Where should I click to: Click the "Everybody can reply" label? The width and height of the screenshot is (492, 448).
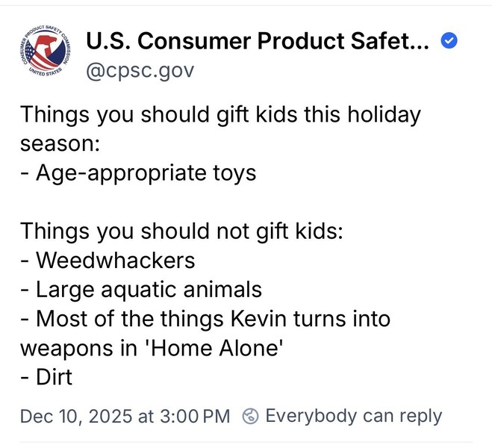353,416
